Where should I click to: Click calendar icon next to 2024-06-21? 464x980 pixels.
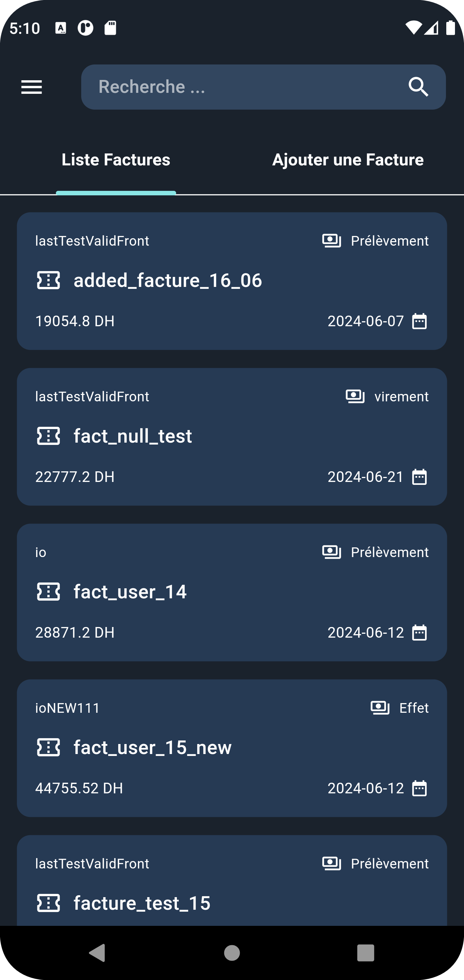(420, 477)
